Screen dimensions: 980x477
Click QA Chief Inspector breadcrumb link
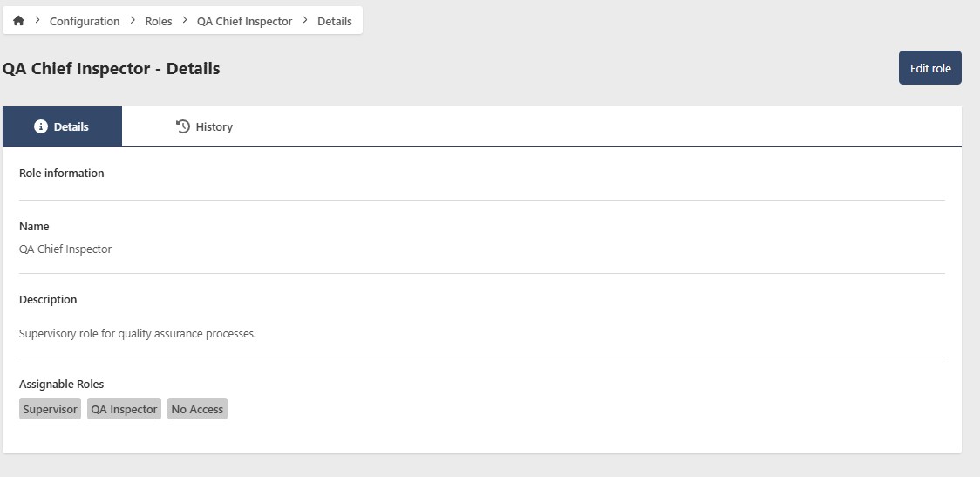click(244, 21)
